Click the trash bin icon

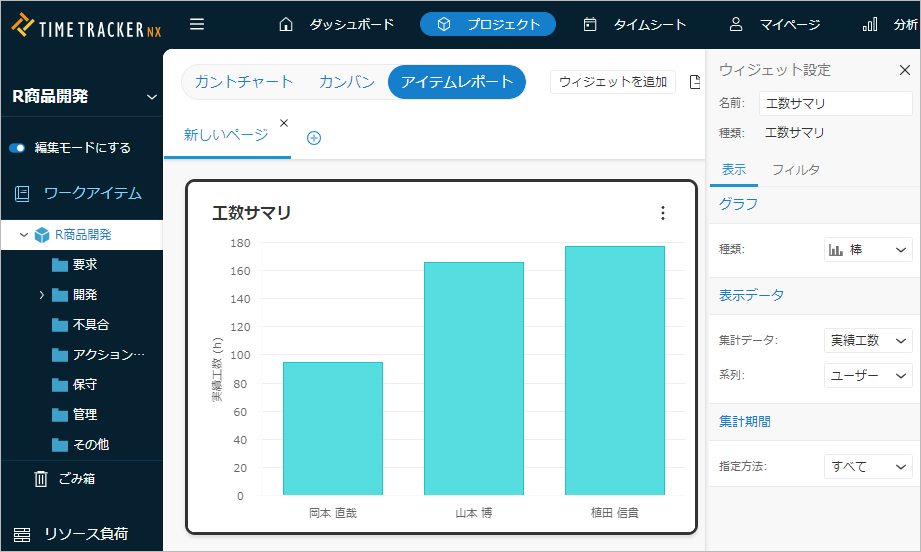pos(41,479)
